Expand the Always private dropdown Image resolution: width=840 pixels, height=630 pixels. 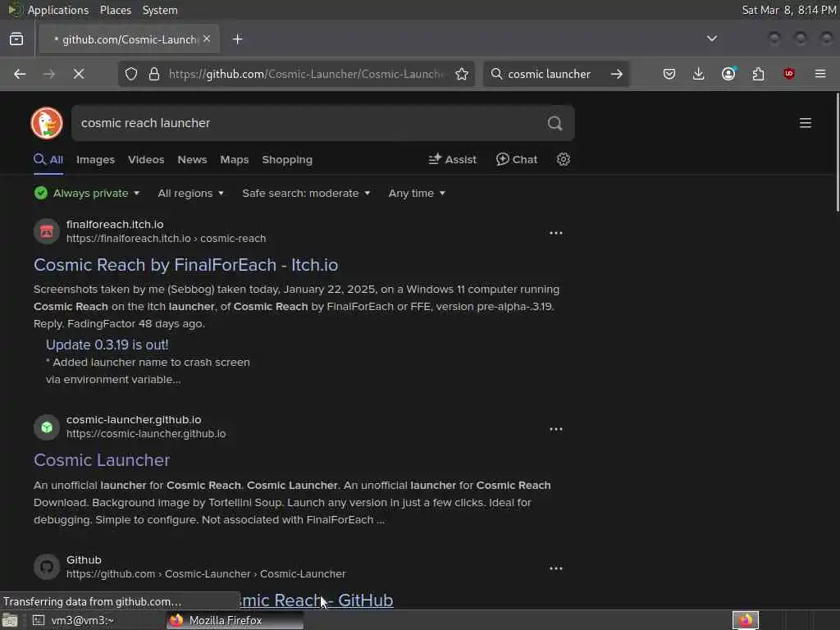point(87,193)
